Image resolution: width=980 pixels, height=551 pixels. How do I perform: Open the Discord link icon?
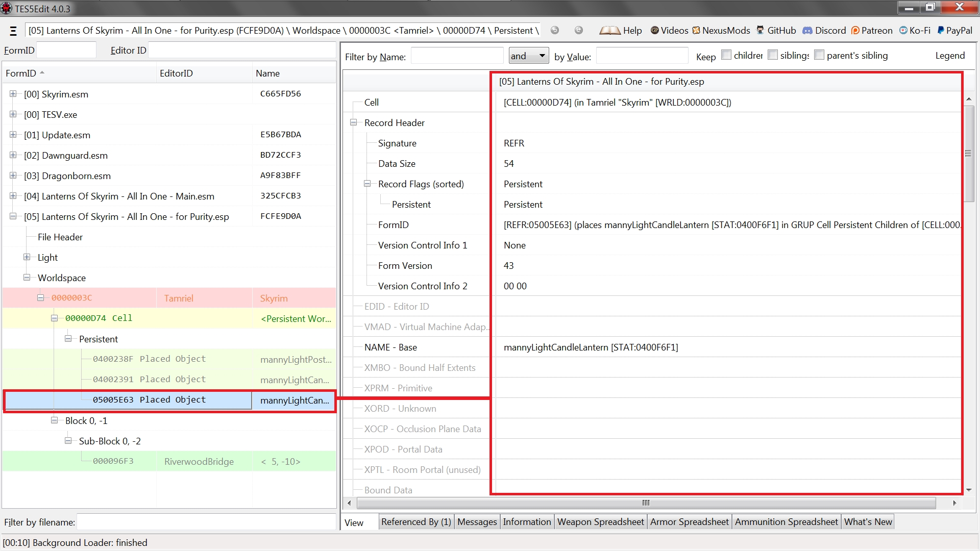pyautogui.click(x=807, y=31)
